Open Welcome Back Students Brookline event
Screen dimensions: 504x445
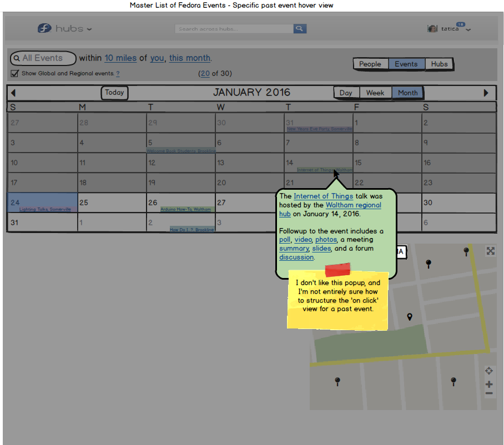click(x=182, y=151)
